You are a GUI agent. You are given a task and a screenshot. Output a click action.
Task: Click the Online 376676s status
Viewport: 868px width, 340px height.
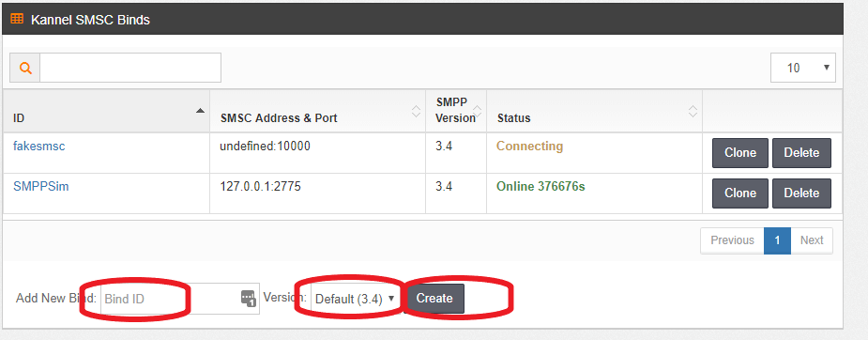click(541, 187)
